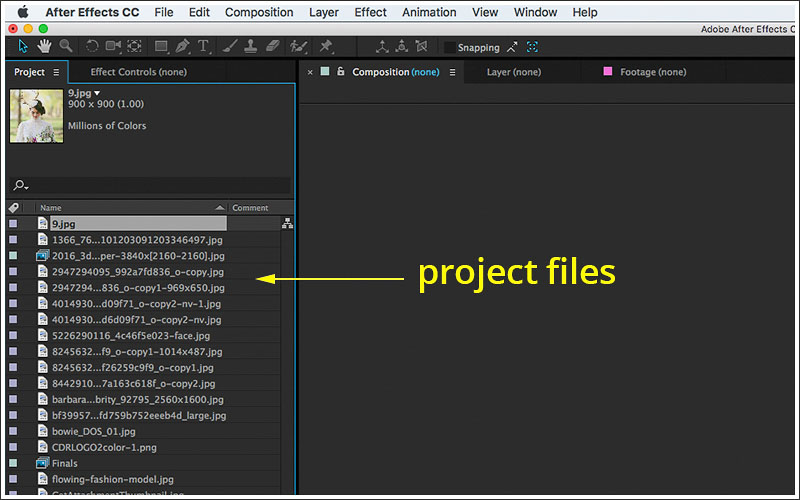The image size is (800, 500).
Task: Select CDRLOGO2color-1.png in project list
Action: click(x=104, y=447)
